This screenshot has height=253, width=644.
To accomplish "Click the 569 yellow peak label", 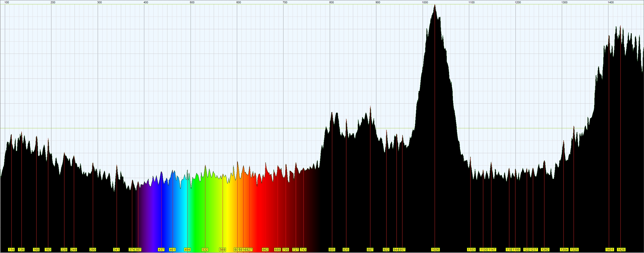I will [x=222, y=250].
